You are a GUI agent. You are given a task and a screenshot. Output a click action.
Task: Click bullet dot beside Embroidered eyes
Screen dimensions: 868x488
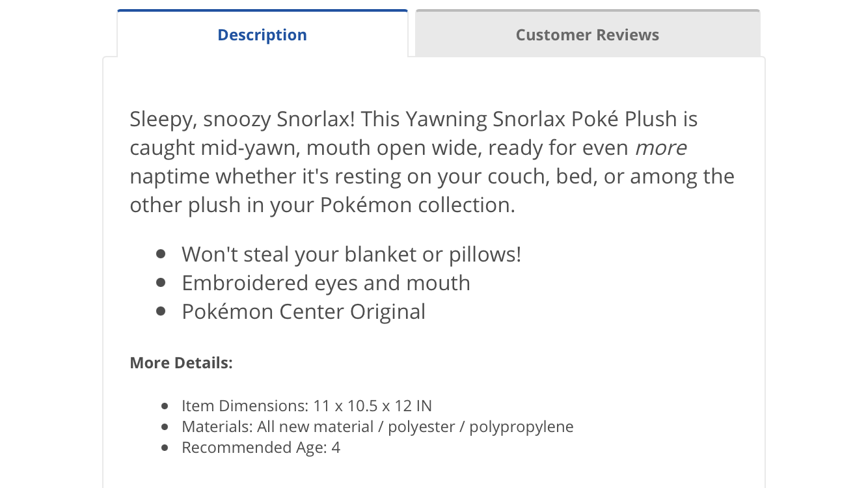[x=161, y=282]
